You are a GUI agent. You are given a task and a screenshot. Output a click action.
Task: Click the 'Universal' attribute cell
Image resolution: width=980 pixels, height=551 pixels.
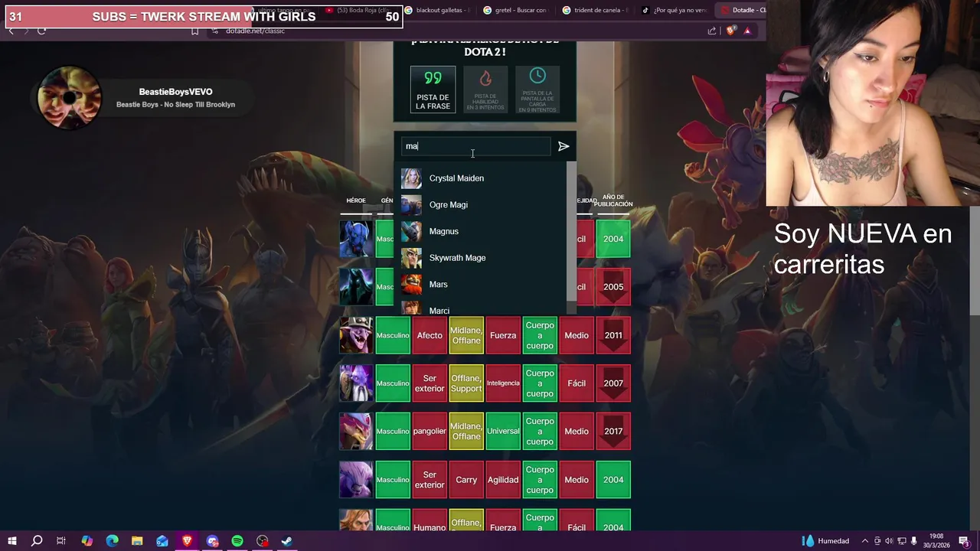click(503, 432)
